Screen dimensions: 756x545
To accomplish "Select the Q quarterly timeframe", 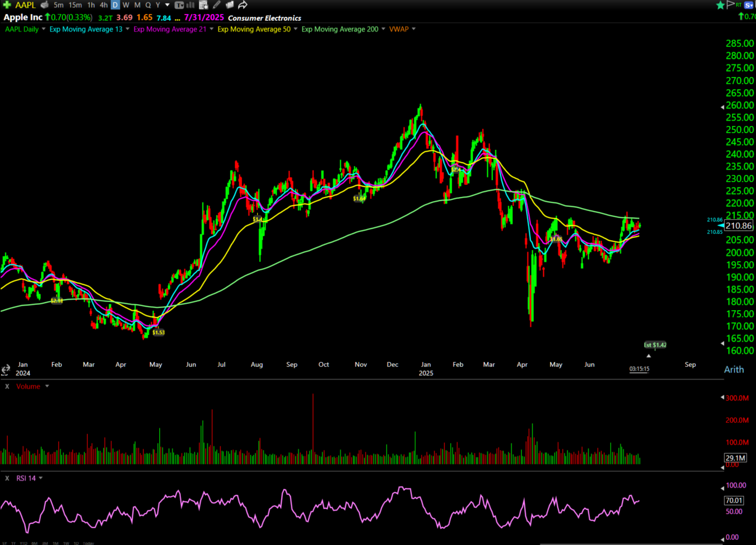I will click(x=148, y=5).
